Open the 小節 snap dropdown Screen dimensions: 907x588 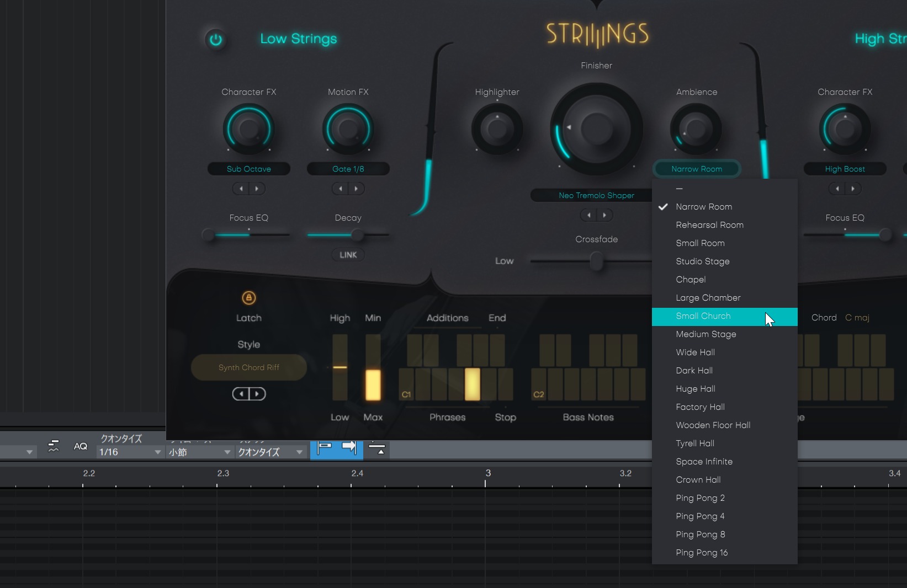pos(200,452)
